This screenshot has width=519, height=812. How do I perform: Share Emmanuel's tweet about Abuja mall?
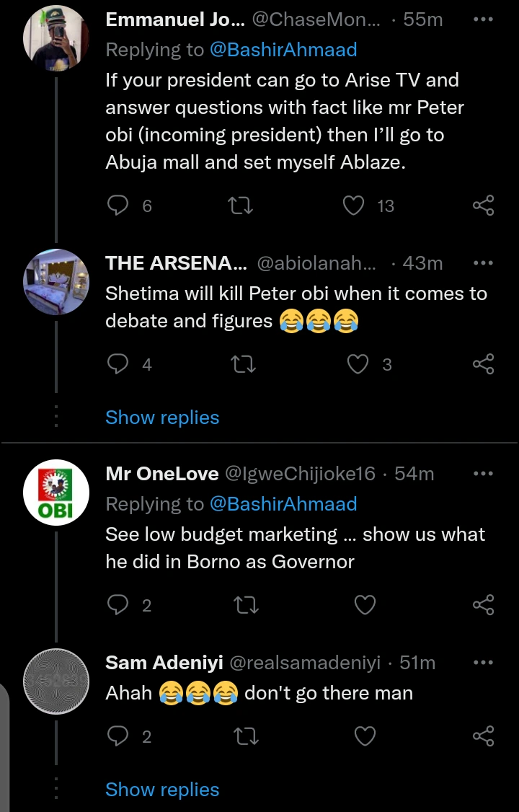click(483, 206)
